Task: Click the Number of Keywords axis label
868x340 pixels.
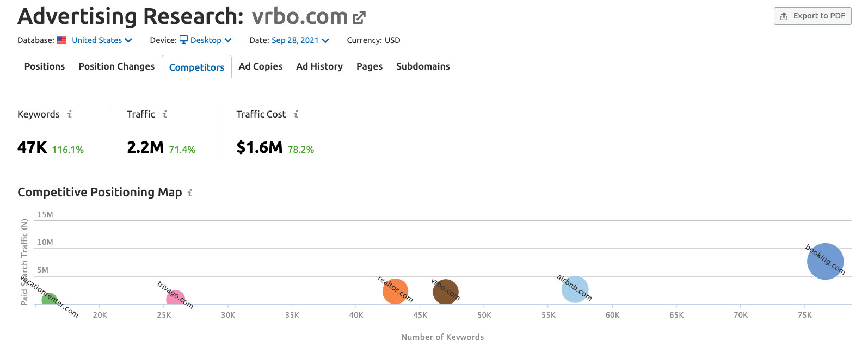Action: 442,337
